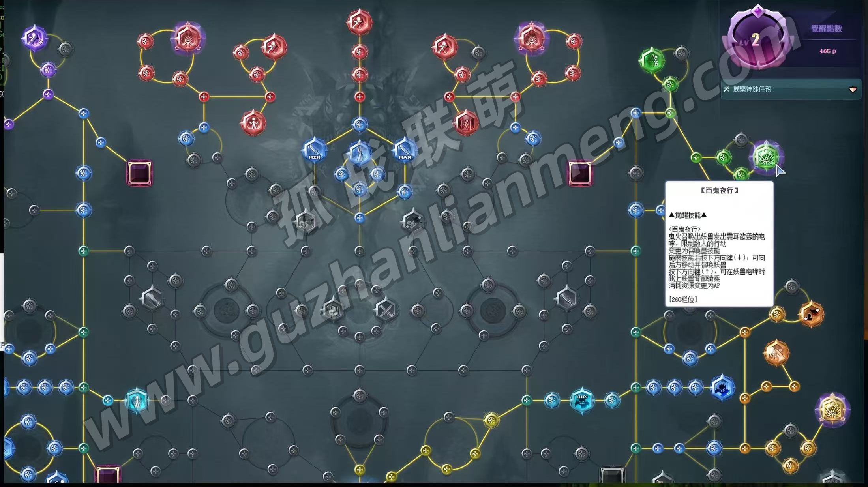The width and height of the screenshot is (868, 487).
Task: Click the crossed-swords icon beside 展開特殊任務
Action: [x=726, y=90]
